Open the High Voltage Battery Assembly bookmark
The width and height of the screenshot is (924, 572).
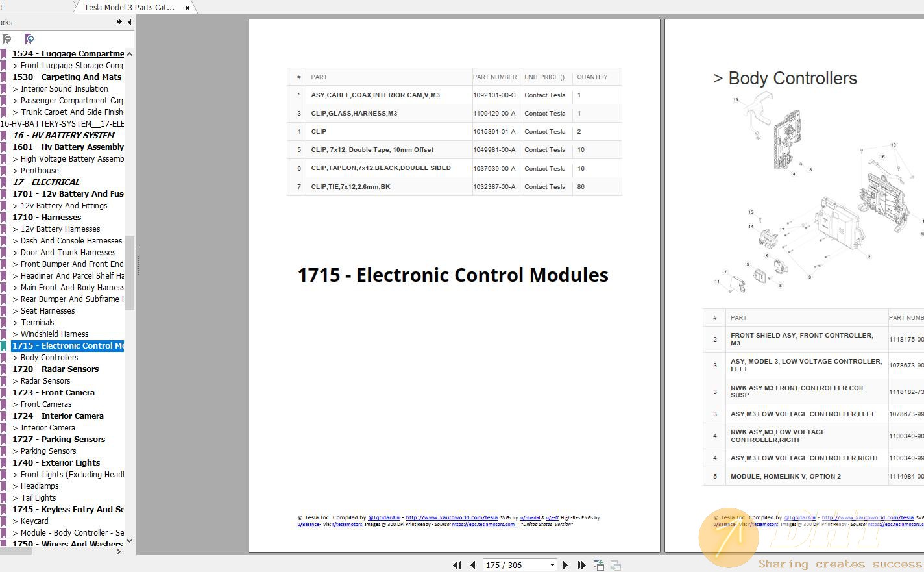pos(68,159)
